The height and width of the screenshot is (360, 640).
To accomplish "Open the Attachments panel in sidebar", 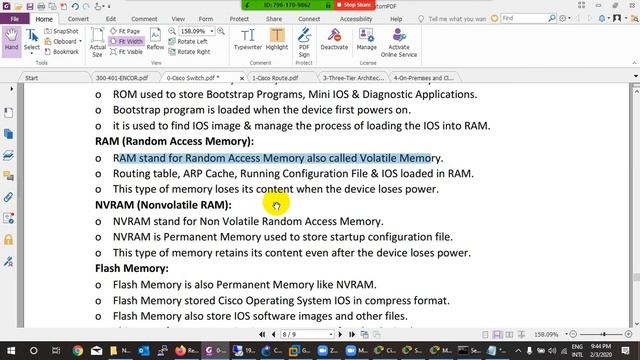I will (x=8, y=198).
